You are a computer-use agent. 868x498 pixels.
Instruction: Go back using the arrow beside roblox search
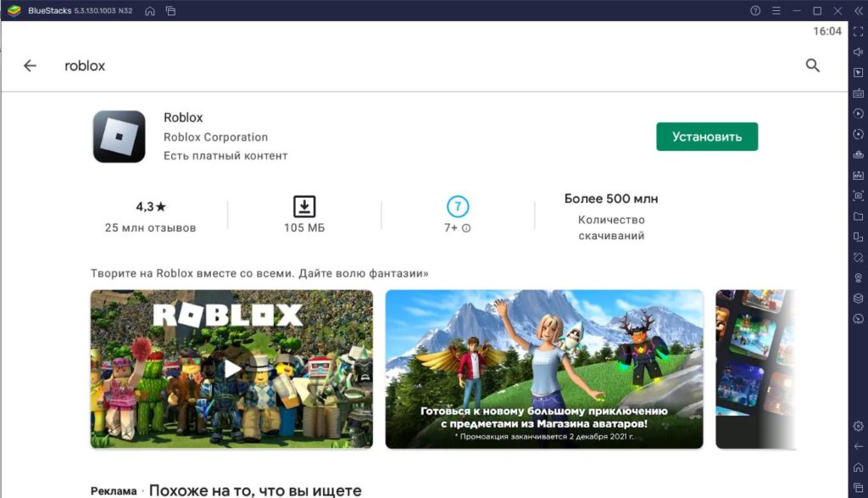pos(30,65)
